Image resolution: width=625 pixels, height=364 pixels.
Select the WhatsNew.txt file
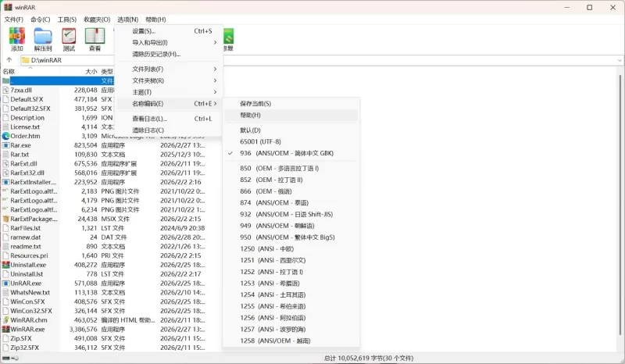tap(30, 292)
